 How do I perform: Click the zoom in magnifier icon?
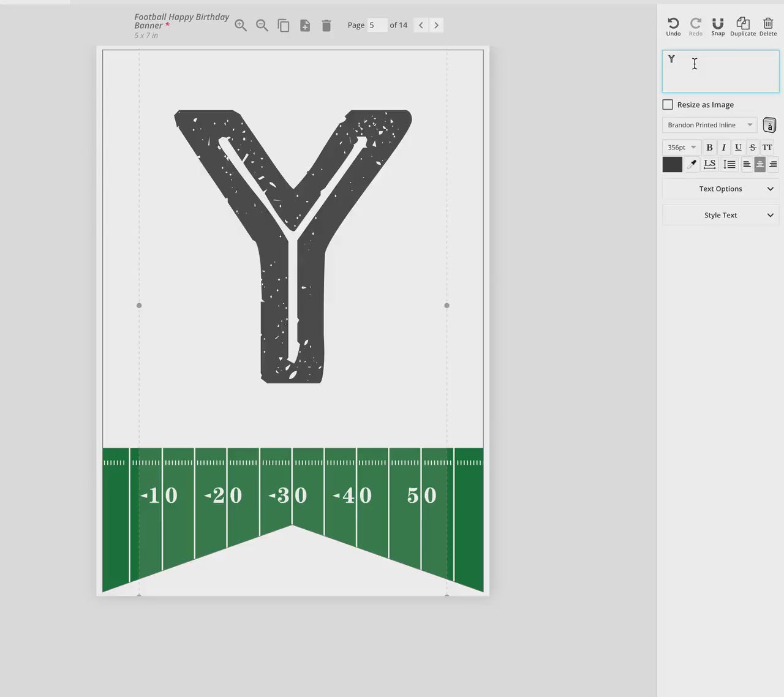point(241,25)
